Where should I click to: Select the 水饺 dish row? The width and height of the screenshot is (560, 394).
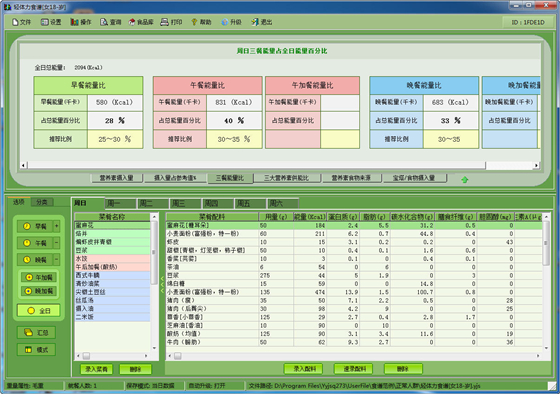pyautogui.click(x=112, y=259)
